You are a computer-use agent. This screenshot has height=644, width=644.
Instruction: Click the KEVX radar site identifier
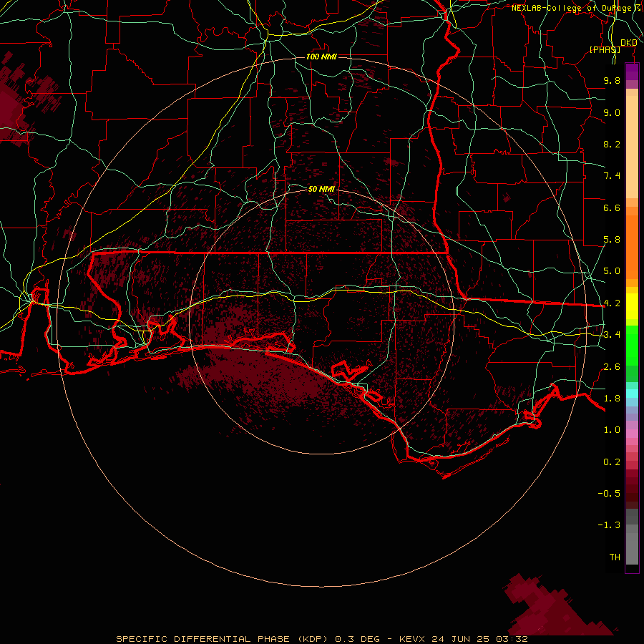(413, 639)
